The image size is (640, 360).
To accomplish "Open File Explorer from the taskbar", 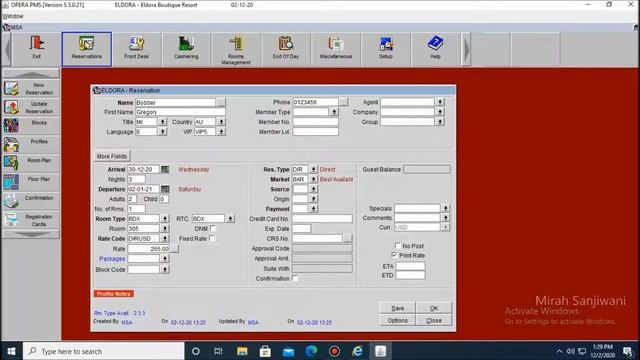I will (242, 351).
